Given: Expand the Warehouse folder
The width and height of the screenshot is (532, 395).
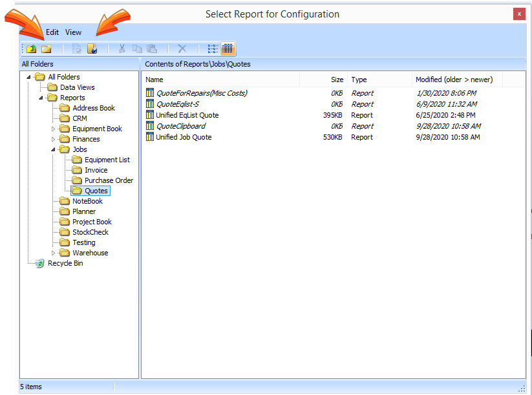Looking at the screenshot, I should tap(54, 253).
